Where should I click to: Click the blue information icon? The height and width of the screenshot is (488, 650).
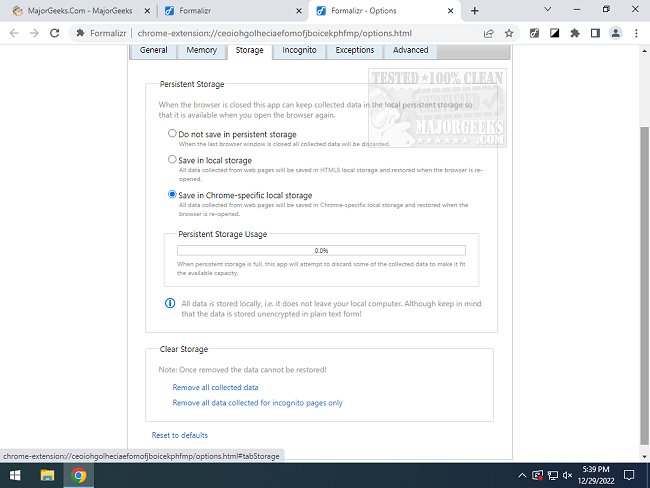(170, 303)
